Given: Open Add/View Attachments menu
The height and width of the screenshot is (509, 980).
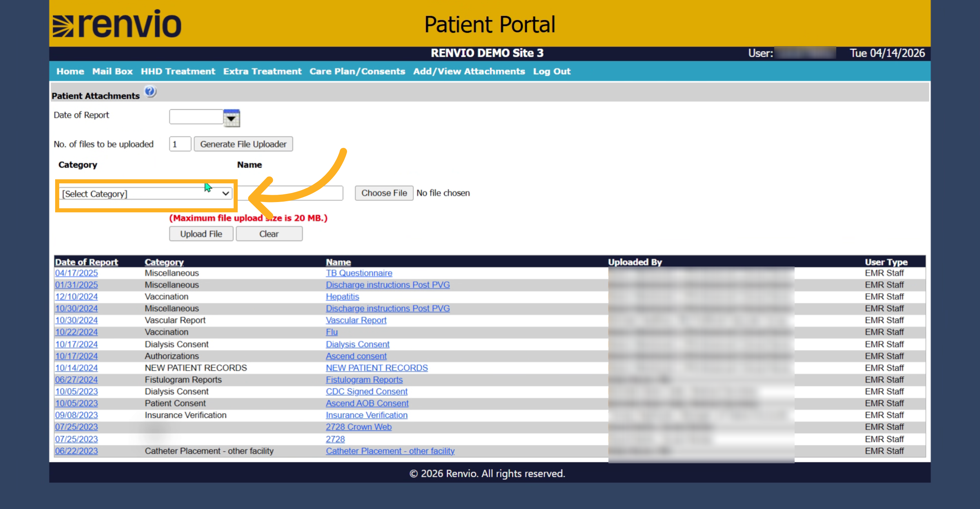Looking at the screenshot, I should (x=469, y=71).
